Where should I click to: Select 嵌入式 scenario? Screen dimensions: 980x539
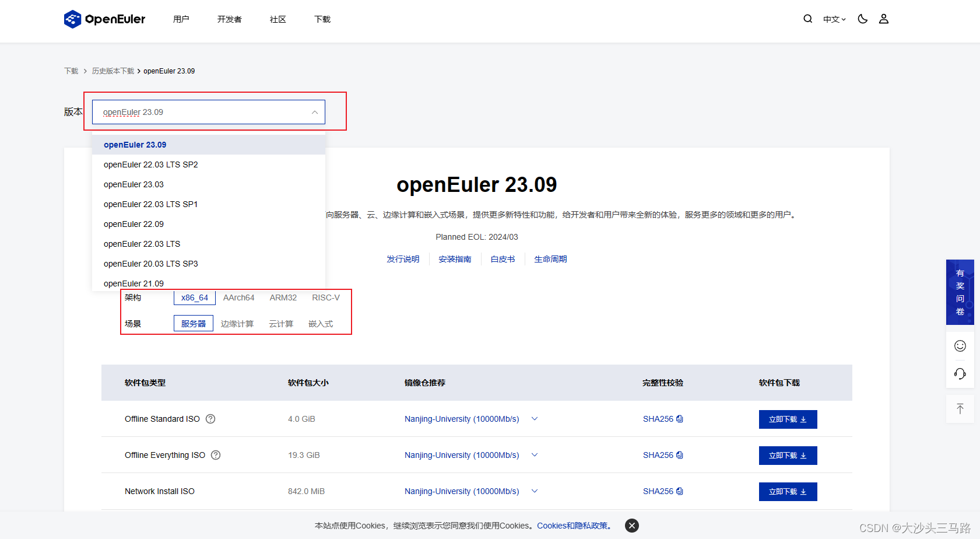(x=321, y=324)
